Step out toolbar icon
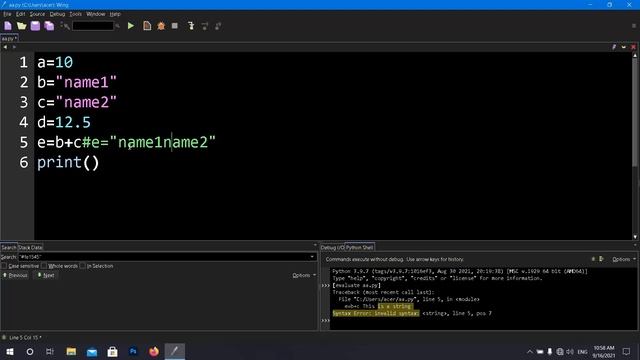The height and width of the screenshot is (360, 640). coord(218,26)
